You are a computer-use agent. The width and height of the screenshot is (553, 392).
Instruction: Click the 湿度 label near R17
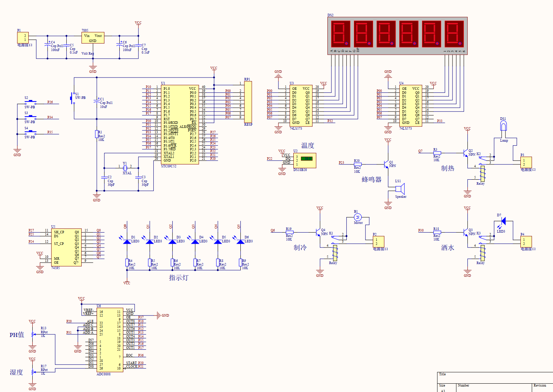point(16,372)
